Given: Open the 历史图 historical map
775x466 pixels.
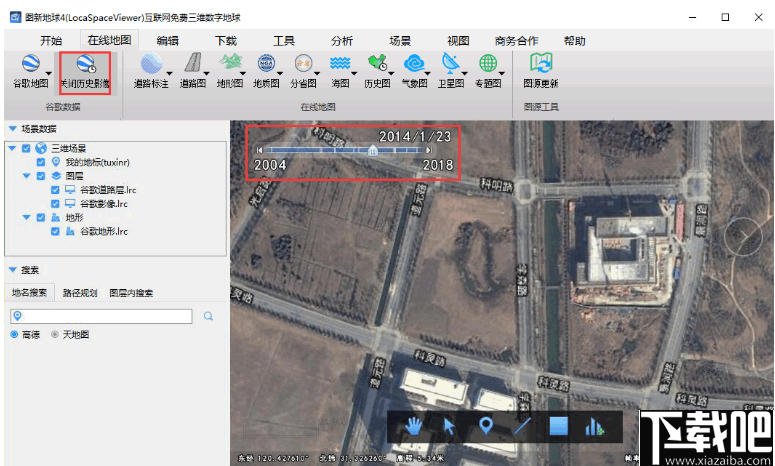Looking at the screenshot, I should point(377,72).
